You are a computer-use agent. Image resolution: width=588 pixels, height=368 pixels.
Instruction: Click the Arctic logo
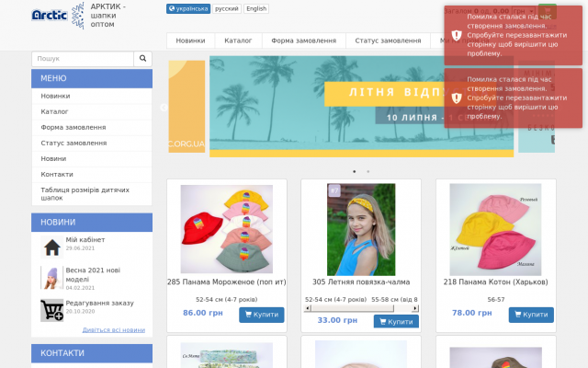tap(50, 15)
